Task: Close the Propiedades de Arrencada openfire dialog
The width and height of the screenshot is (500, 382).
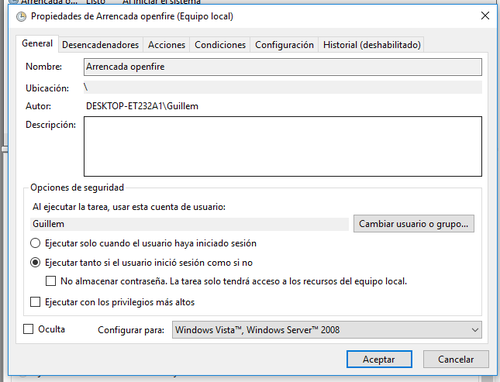Action: [x=485, y=16]
